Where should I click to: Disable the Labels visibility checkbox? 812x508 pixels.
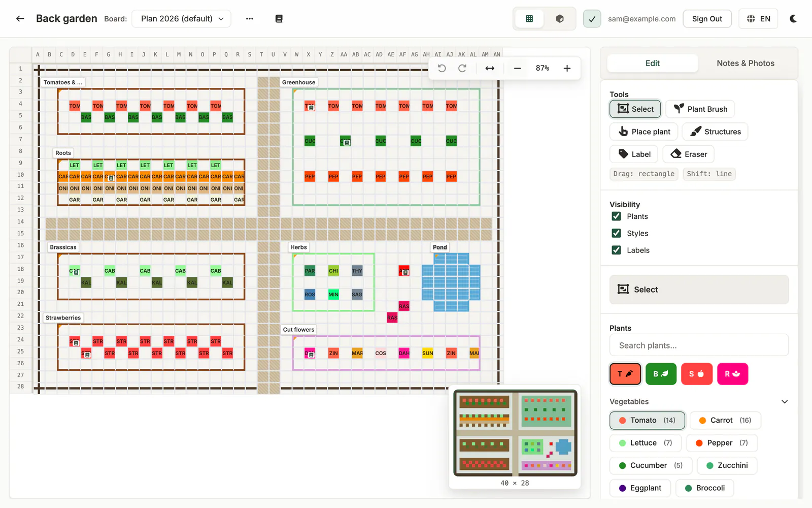coord(616,250)
